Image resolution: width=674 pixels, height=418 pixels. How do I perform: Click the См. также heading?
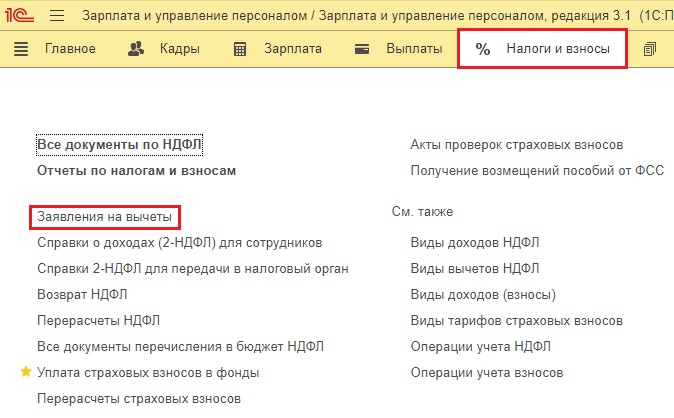pos(422,212)
